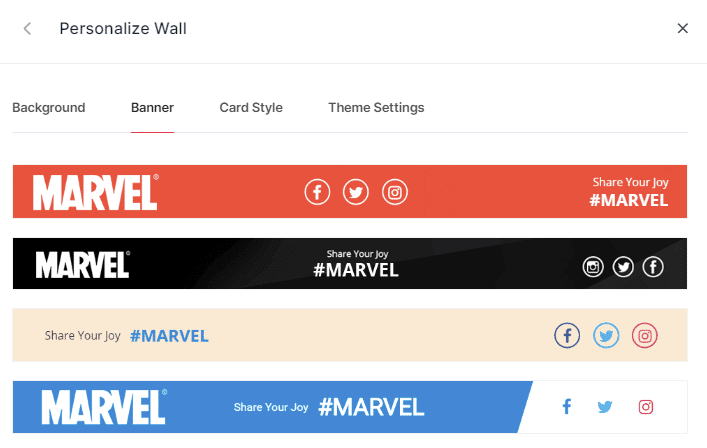Click Facebook icon on the red banner
This screenshot has height=448, width=707.
pos(317,192)
